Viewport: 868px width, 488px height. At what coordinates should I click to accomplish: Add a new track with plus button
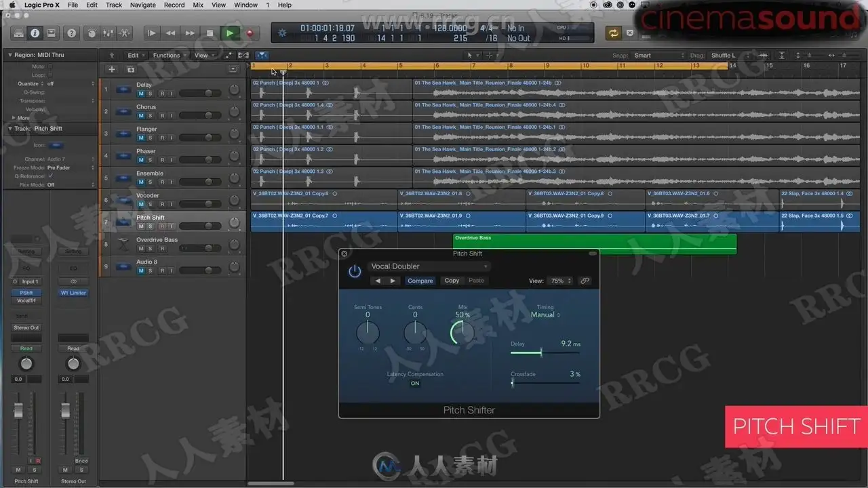coord(112,69)
